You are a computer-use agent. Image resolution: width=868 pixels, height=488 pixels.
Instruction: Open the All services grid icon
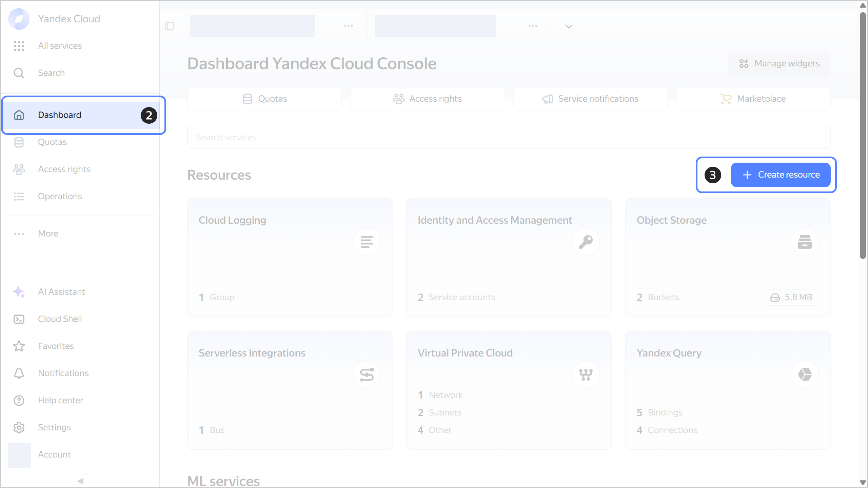coord(19,46)
